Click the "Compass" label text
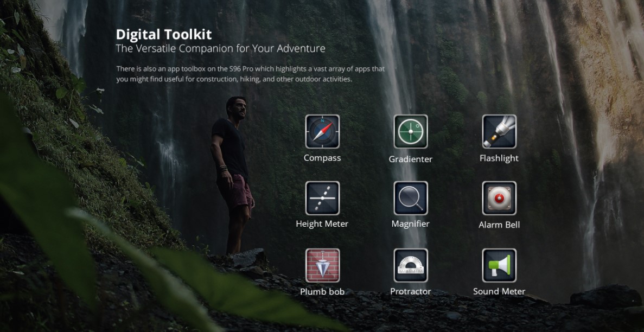This screenshot has width=644, height=332. point(322,158)
